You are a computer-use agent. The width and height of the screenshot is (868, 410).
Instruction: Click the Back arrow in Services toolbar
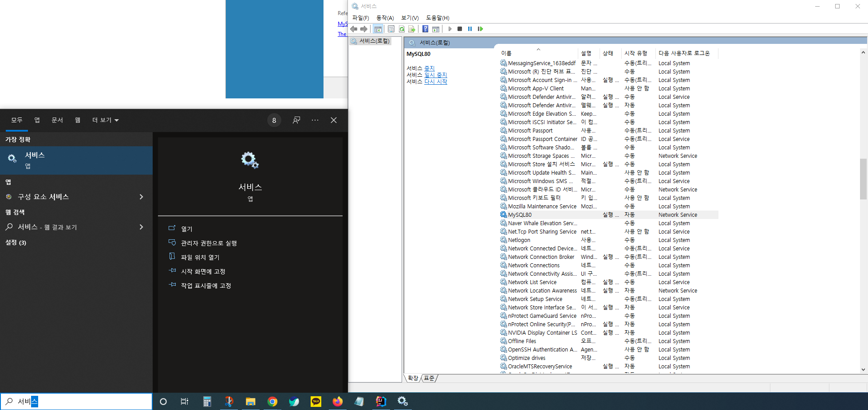(354, 29)
